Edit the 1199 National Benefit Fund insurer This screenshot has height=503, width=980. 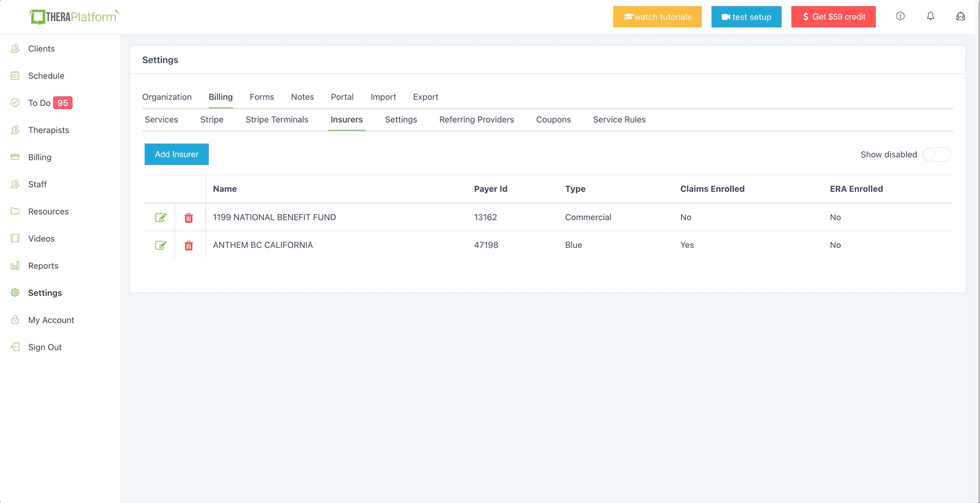[x=160, y=218]
